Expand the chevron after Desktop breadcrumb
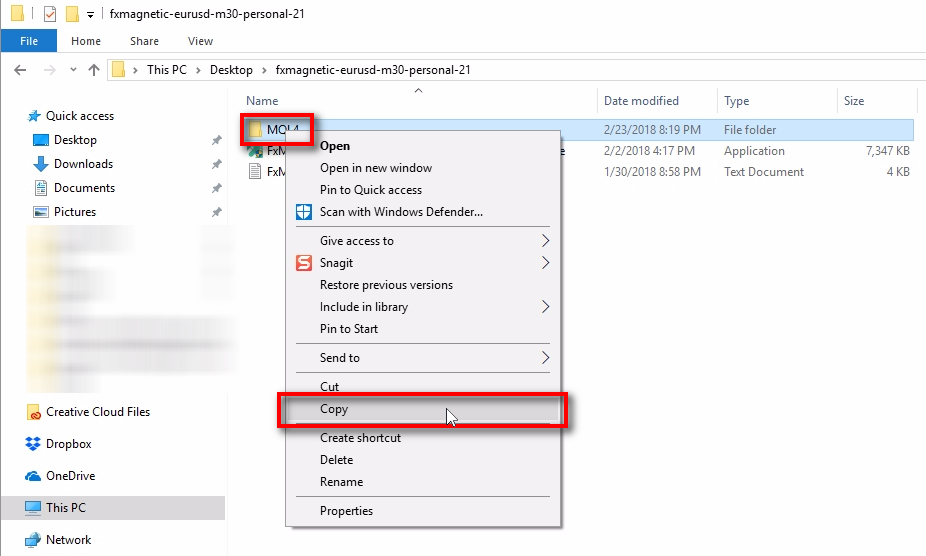 point(264,70)
